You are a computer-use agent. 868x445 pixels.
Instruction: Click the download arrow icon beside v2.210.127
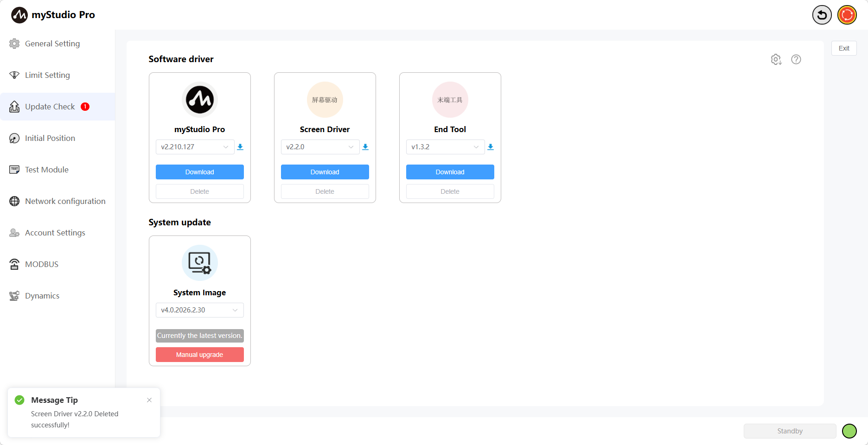point(240,147)
